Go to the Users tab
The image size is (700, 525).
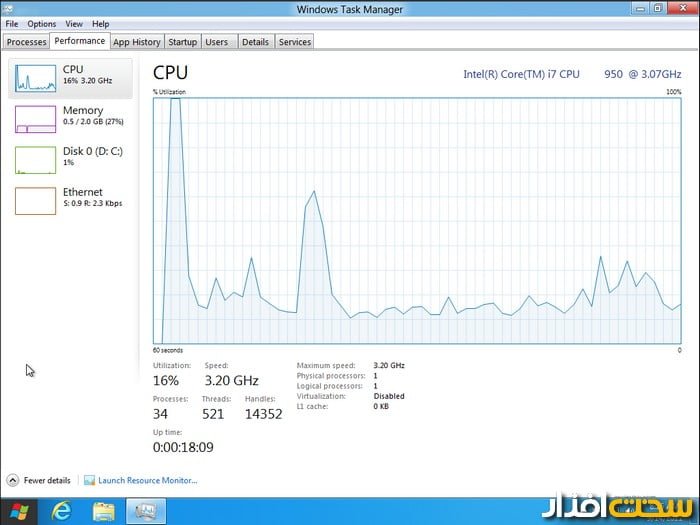(x=217, y=42)
